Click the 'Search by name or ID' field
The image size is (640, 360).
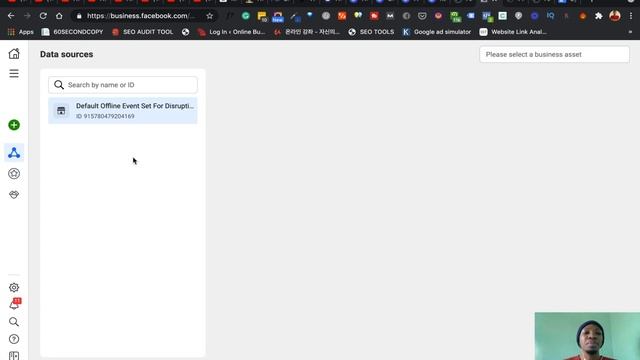click(x=123, y=85)
